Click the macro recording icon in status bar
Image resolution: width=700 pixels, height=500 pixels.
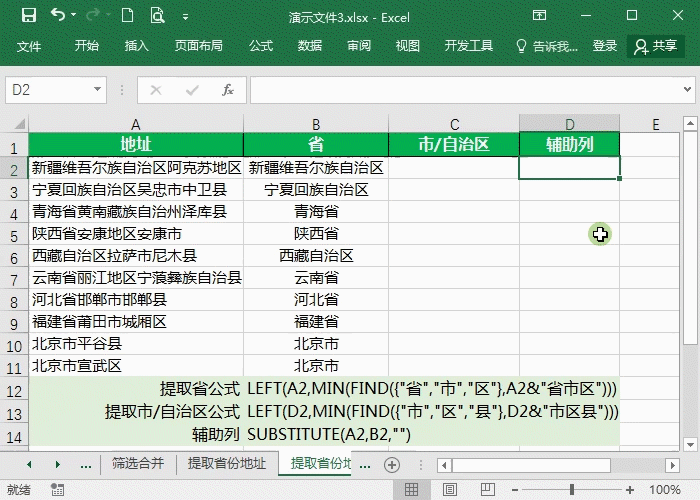point(58,490)
